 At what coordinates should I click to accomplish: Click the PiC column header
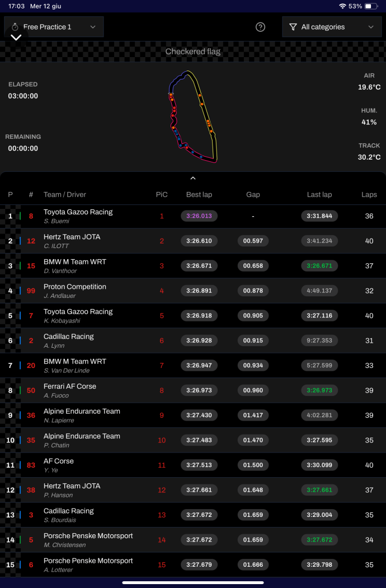(162, 195)
